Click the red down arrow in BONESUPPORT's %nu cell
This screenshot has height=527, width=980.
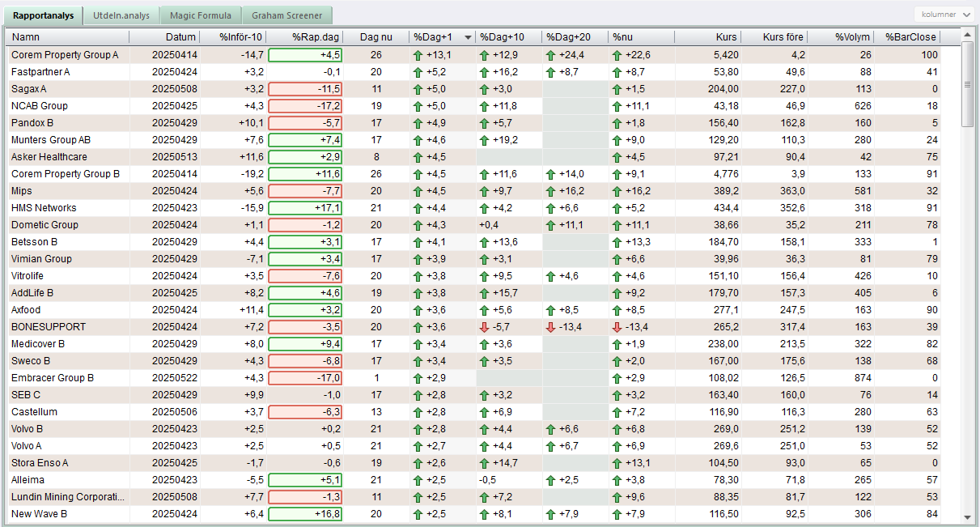click(617, 327)
